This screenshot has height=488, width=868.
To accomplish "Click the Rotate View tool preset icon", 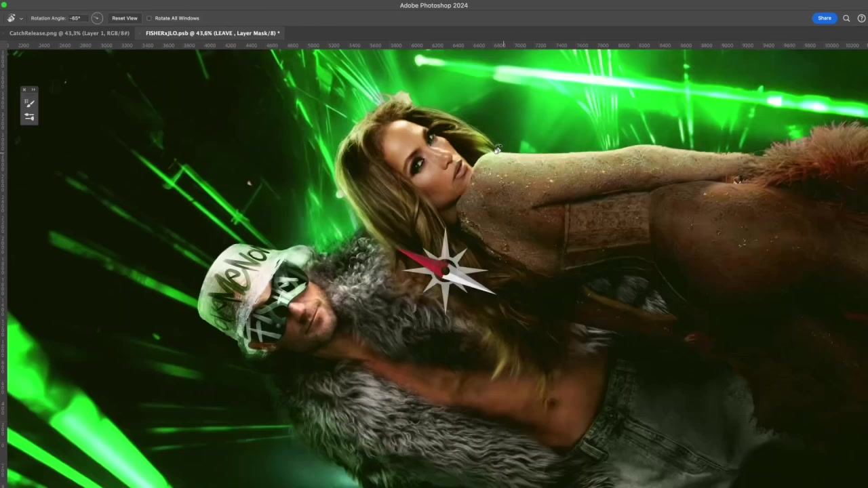I will (11, 18).
